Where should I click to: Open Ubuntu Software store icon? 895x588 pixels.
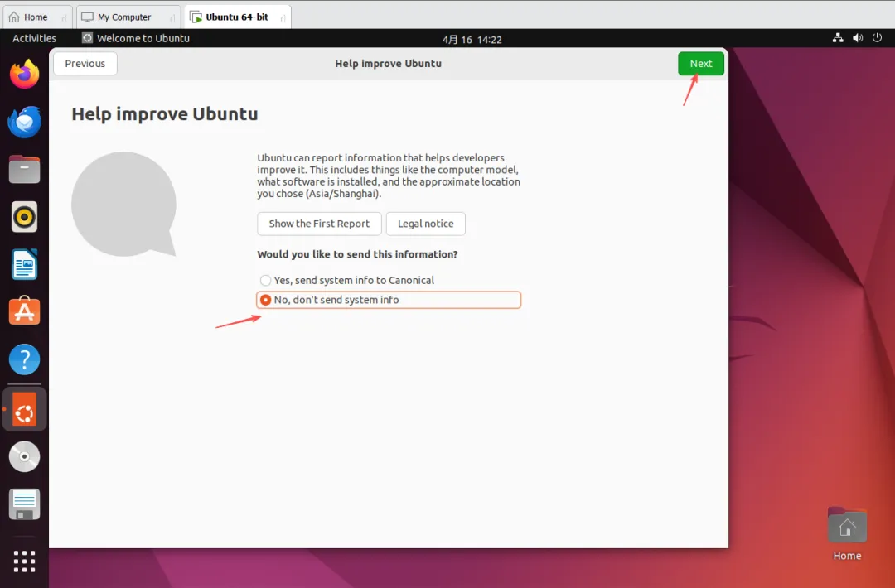point(25,311)
